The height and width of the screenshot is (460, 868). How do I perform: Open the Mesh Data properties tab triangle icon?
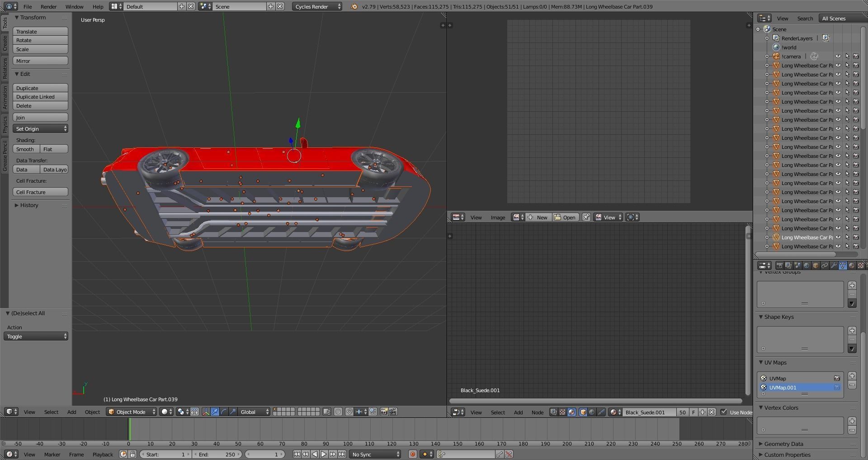coord(843,266)
